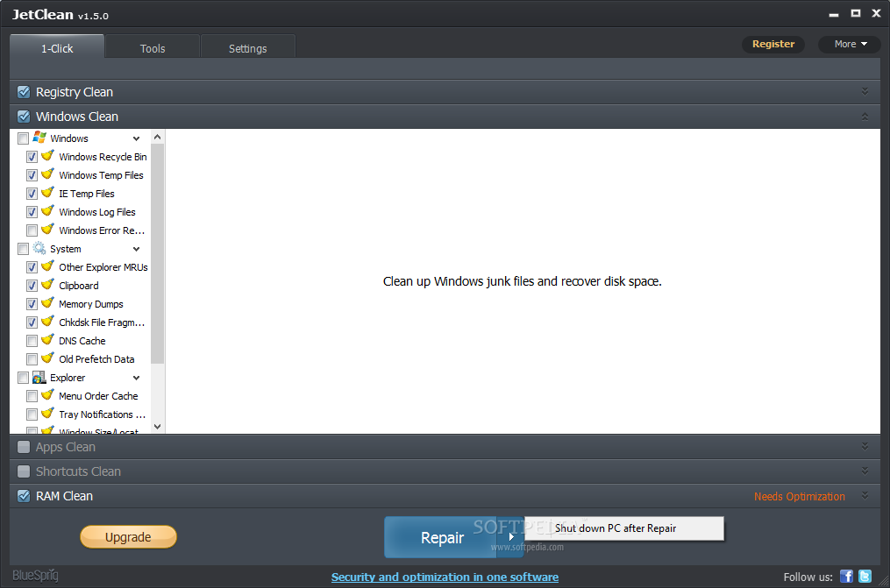Click the Windows flag category icon
890x588 pixels.
[39, 138]
